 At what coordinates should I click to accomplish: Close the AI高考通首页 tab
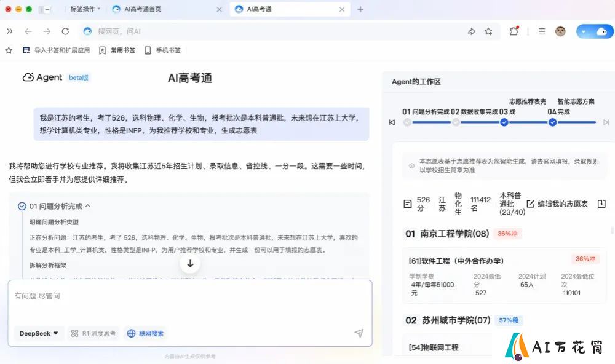click(220, 9)
